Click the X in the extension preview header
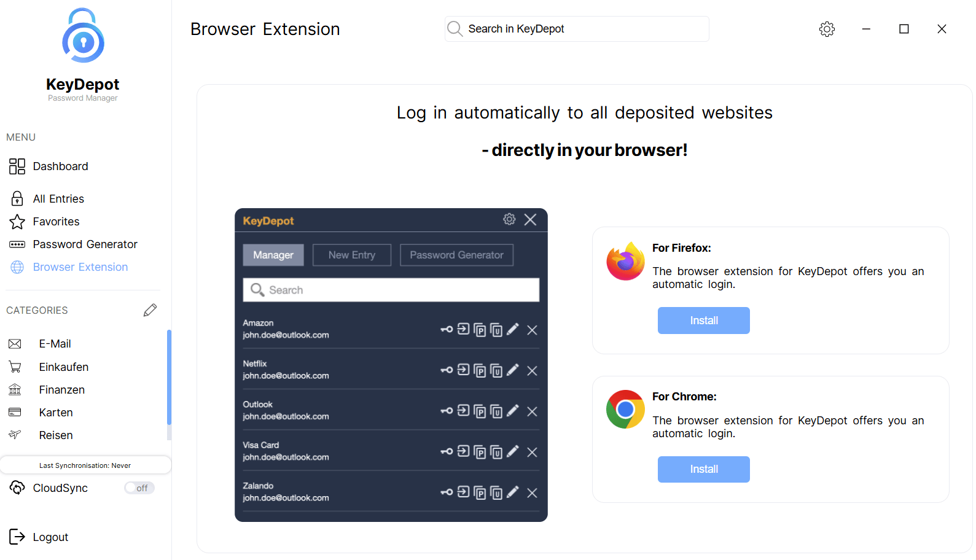The width and height of the screenshot is (976, 560). coord(531,219)
